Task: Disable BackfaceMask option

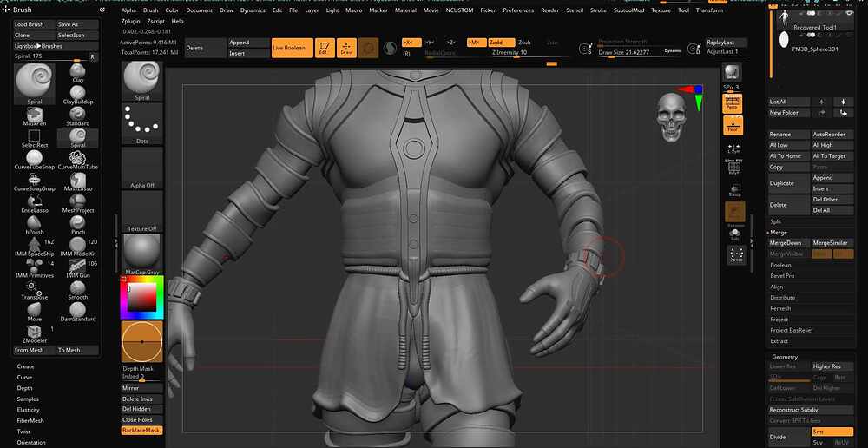Action: click(141, 431)
